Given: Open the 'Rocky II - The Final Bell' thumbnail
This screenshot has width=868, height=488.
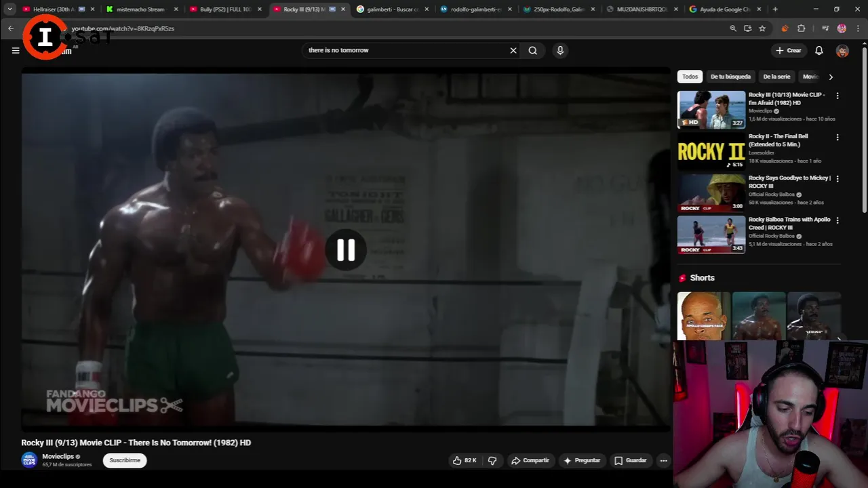Looking at the screenshot, I should click(711, 151).
